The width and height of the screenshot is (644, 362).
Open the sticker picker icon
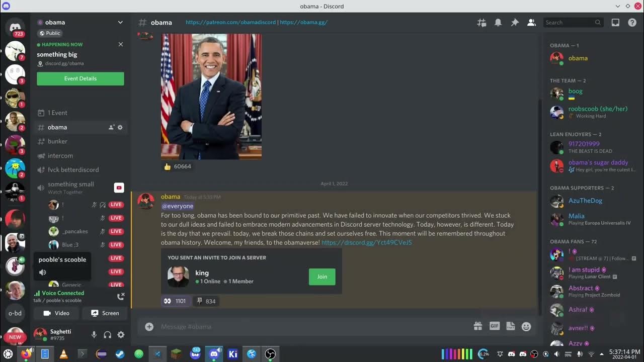pos(511,326)
